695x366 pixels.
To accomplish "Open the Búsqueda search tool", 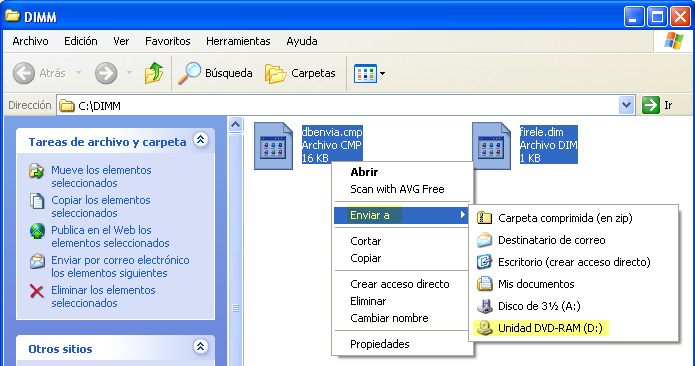I will click(x=215, y=73).
